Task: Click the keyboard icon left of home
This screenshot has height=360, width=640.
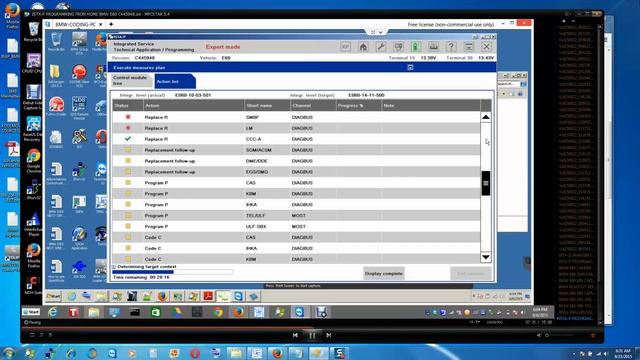Action: click(345, 47)
